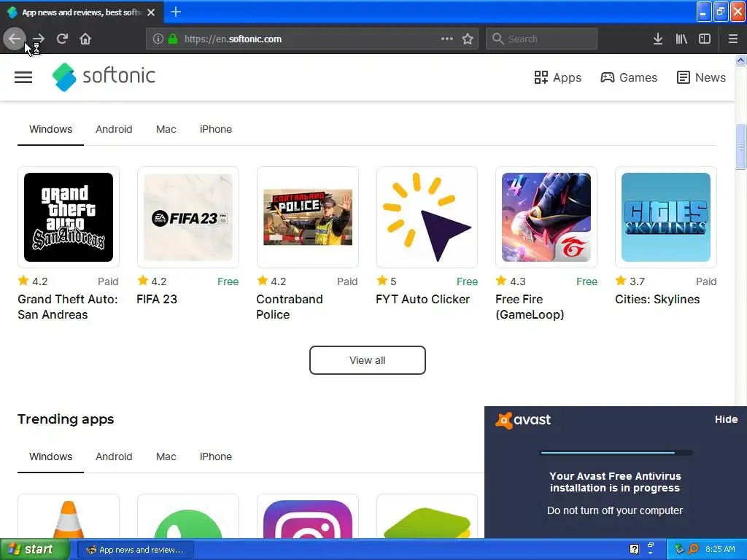Image resolution: width=747 pixels, height=560 pixels.
Task: Click in the browser Search field
Action: click(542, 39)
